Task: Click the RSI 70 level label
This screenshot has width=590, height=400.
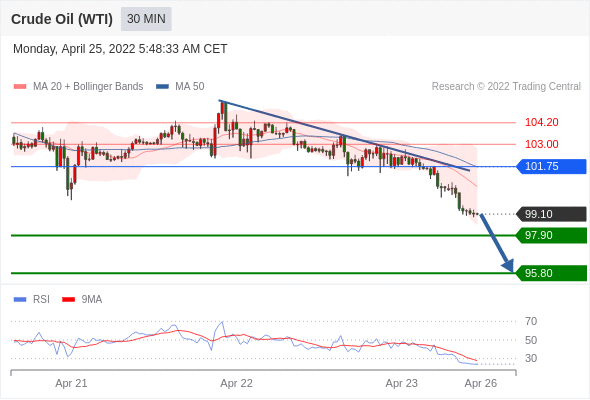Action: point(531,321)
